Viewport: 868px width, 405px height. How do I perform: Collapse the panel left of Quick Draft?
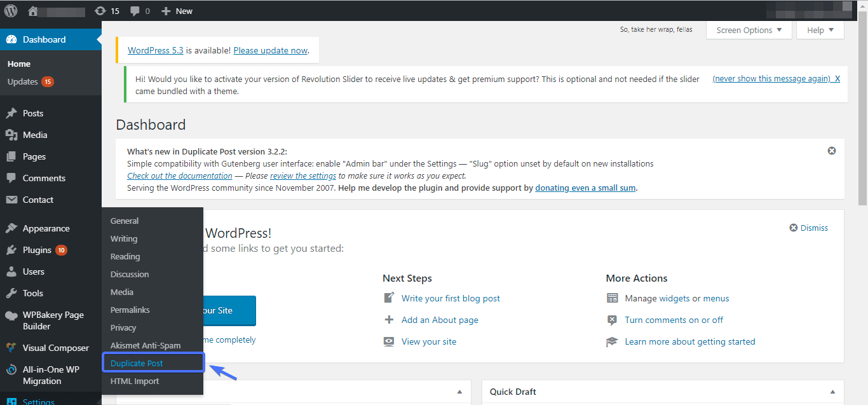[459, 392]
